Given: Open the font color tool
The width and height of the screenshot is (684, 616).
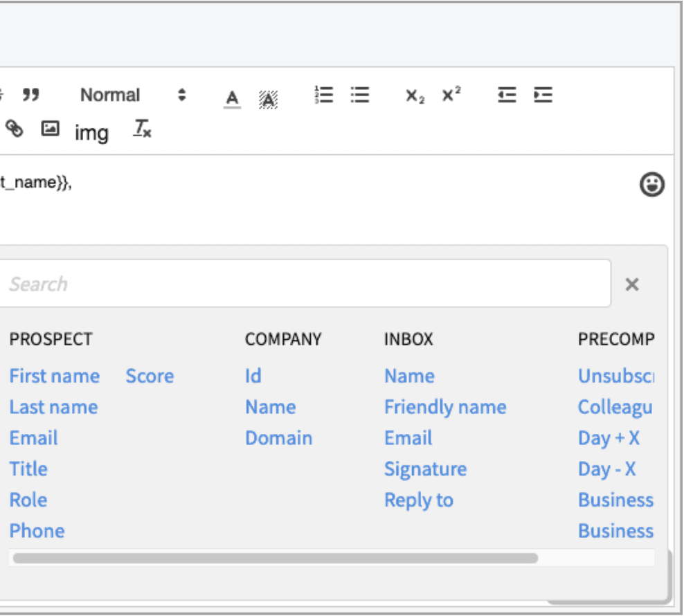Looking at the screenshot, I should (x=232, y=96).
